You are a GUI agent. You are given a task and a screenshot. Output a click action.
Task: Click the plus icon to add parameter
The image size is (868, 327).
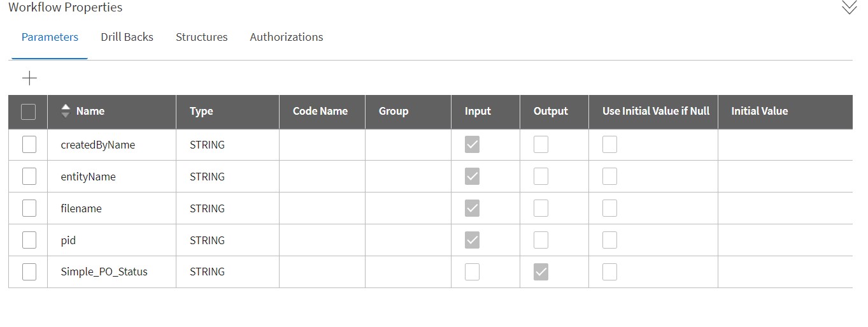click(x=29, y=78)
